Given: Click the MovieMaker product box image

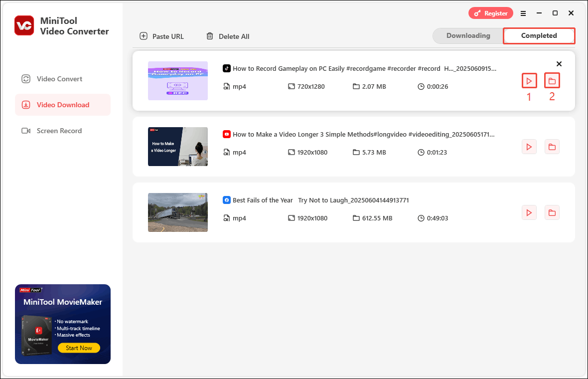Looking at the screenshot, I should (x=37, y=335).
